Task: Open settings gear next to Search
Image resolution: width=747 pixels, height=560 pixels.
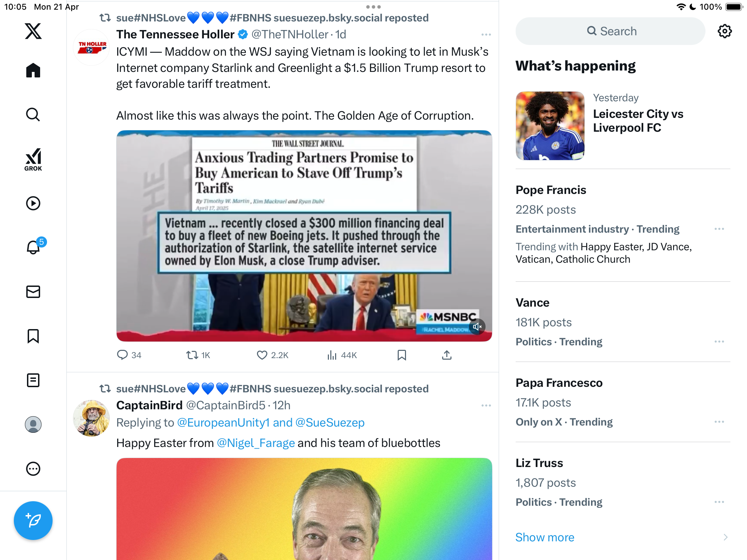Action: (725, 31)
